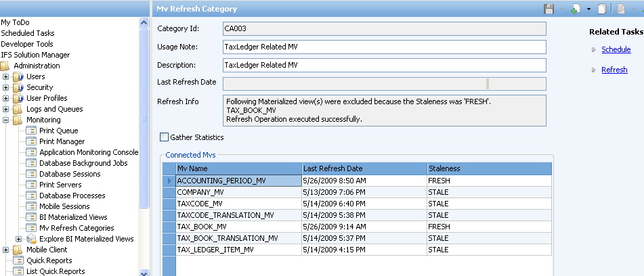Screen dimensions: 644x276
Task: Click the arrow bullet beside Refresh
Action: click(x=593, y=70)
